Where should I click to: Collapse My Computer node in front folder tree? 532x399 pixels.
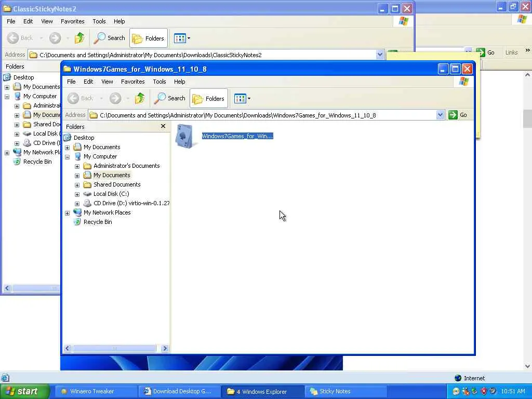coord(67,157)
